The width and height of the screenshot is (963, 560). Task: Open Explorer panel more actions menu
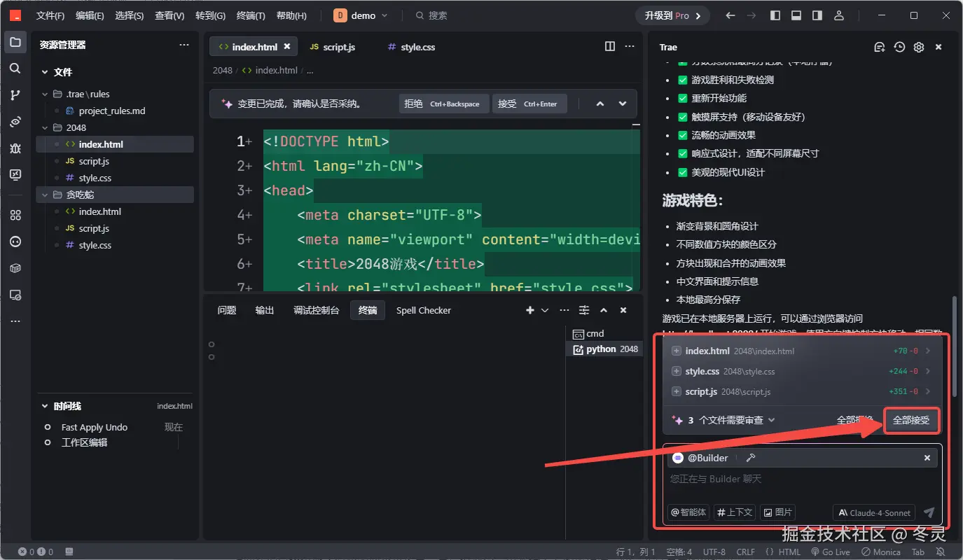(x=184, y=45)
